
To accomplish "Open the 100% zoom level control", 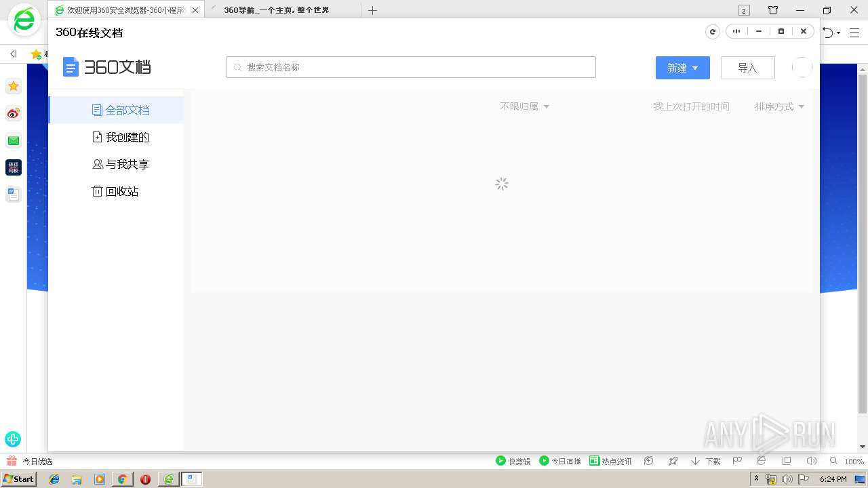I will (848, 461).
